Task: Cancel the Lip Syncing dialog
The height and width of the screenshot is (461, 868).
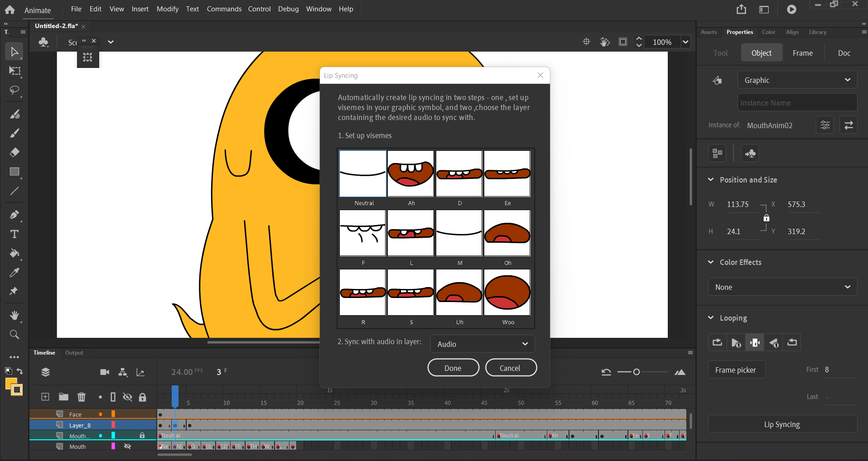Action: [x=511, y=368]
